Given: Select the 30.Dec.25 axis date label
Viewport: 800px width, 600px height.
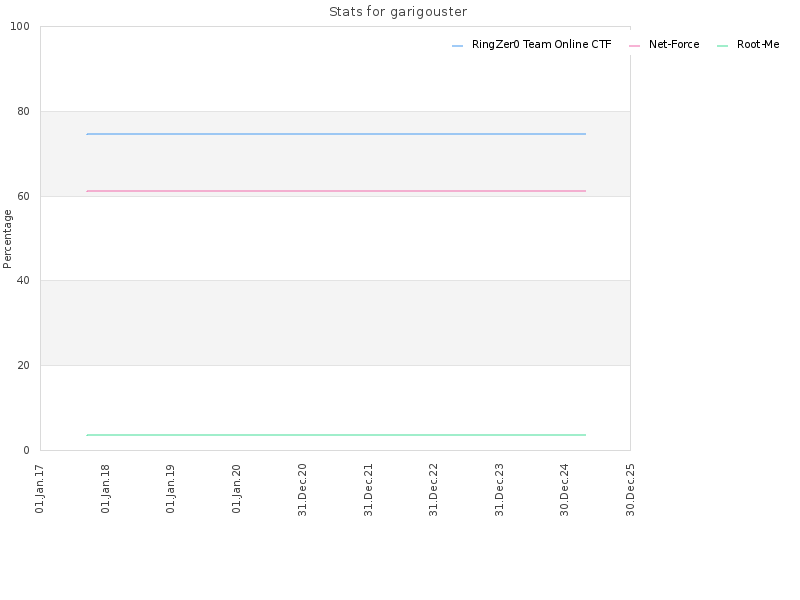Looking at the screenshot, I should tap(630, 489).
